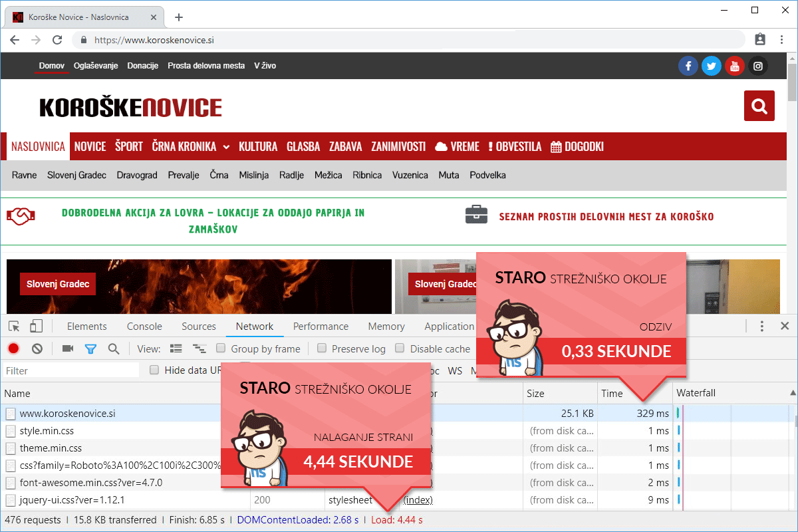The image size is (798, 532).
Task: Open the site's Facebook page icon
Action: coord(688,66)
